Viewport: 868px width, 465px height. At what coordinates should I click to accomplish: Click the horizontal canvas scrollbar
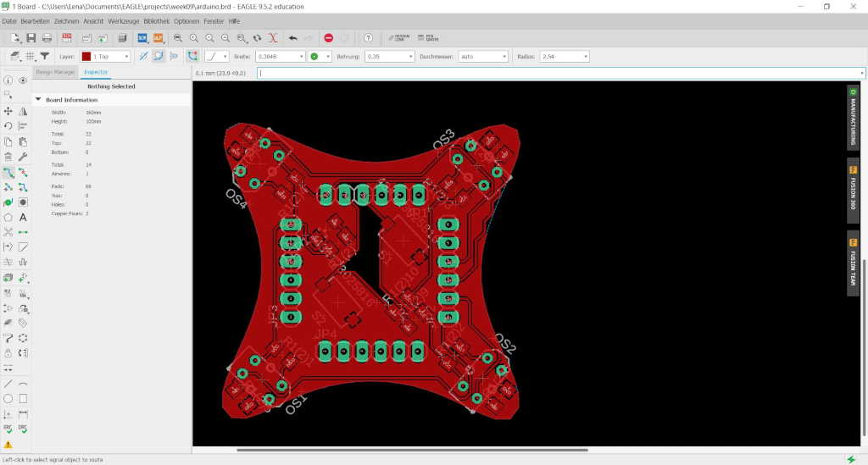coord(413,450)
